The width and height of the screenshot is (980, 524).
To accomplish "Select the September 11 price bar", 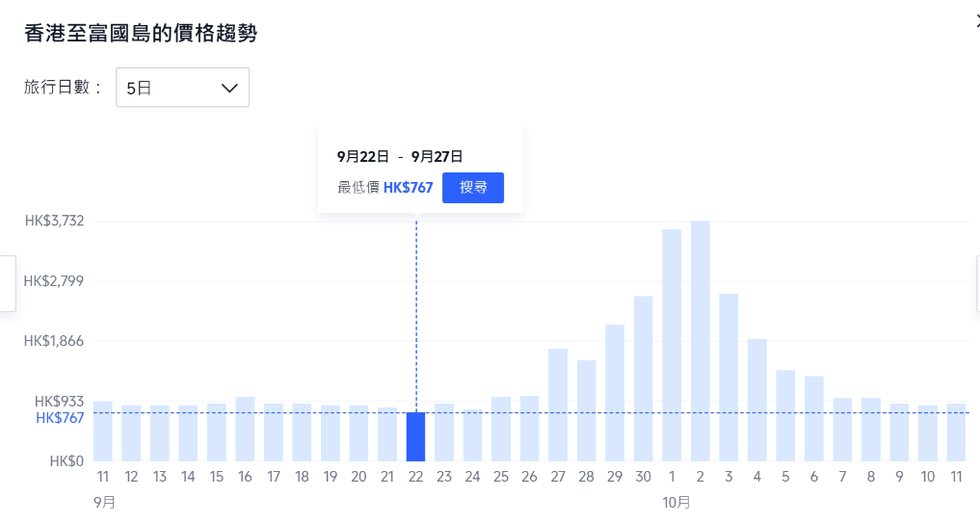I will click(x=103, y=431).
